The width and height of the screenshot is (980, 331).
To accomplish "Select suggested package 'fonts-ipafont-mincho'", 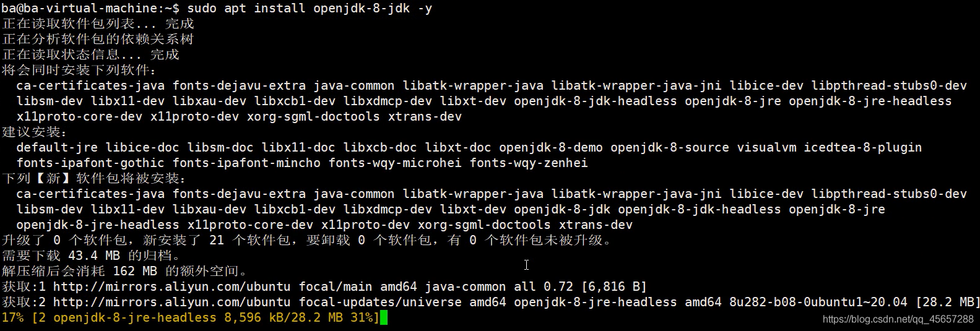I will pos(246,163).
